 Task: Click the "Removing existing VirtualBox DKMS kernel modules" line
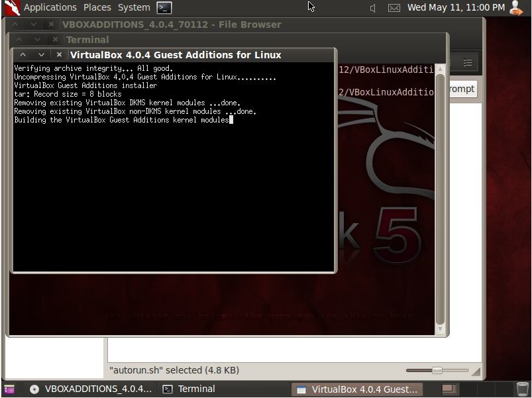(x=128, y=103)
